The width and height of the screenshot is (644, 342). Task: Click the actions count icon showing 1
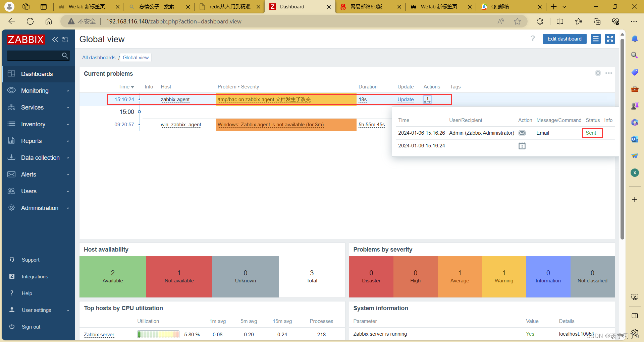coord(427,99)
